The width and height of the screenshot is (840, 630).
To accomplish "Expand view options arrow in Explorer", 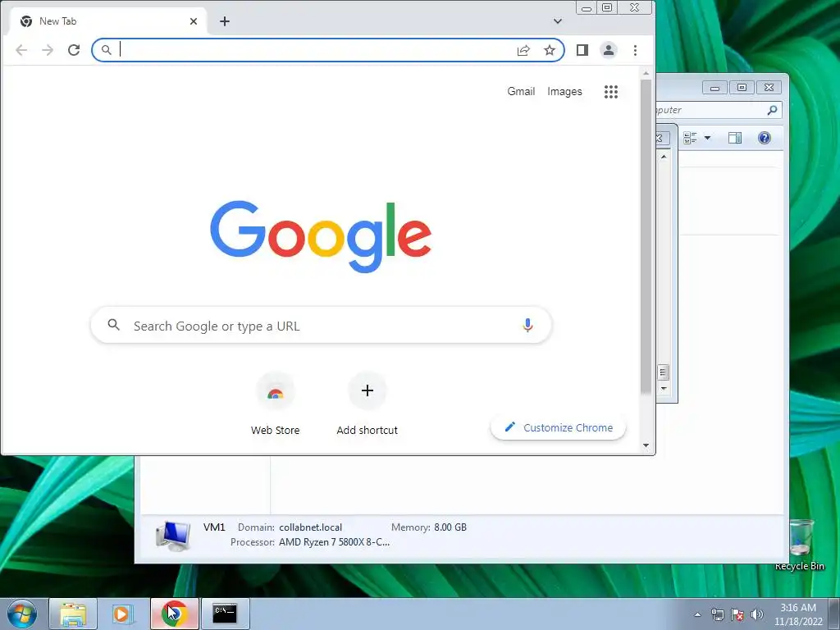I will pos(707,138).
